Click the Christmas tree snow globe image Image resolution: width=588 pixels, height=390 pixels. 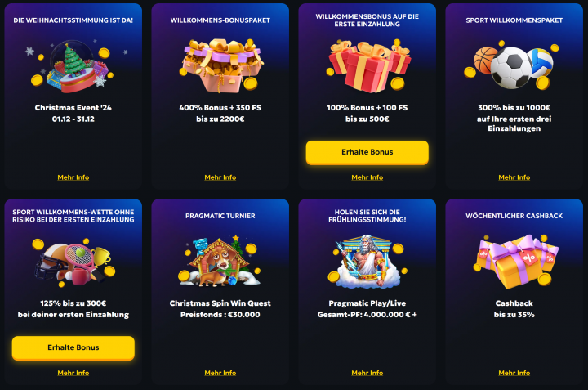click(73, 66)
